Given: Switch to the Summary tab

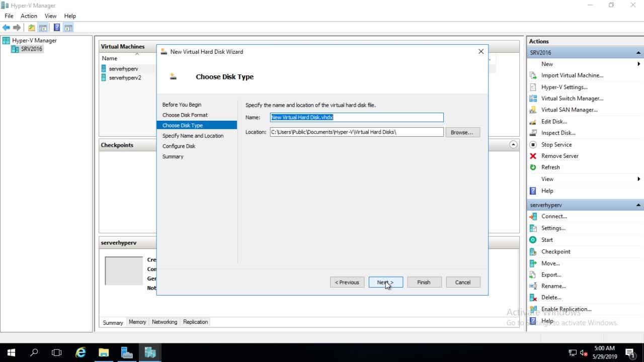Looking at the screenshot, I should click(113, 322).
